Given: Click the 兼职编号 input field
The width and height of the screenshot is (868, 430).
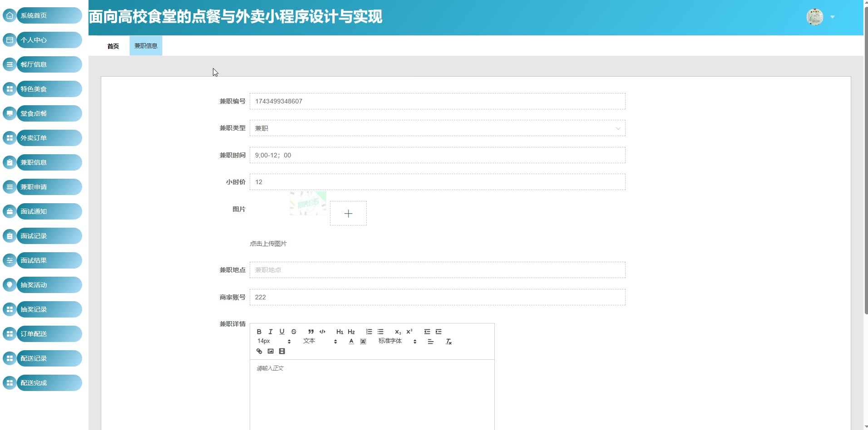Looking at the screenshot, I should 437,101.
